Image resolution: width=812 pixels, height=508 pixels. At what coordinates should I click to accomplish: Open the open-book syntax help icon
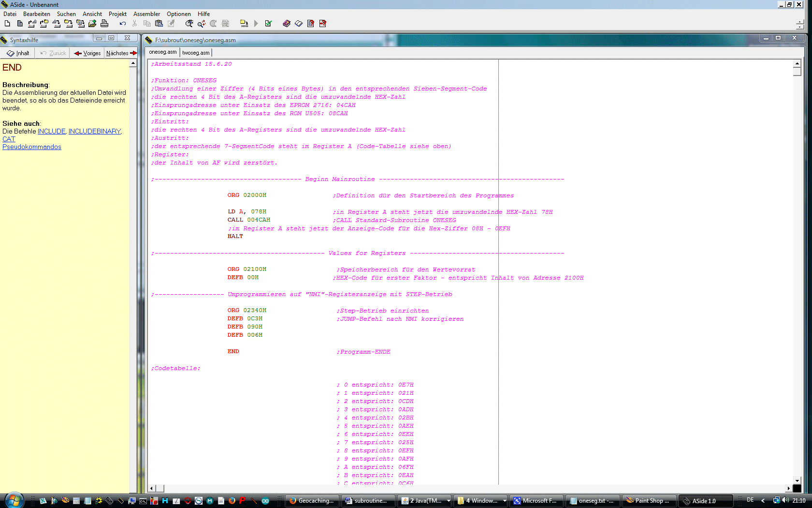[299, 23]
